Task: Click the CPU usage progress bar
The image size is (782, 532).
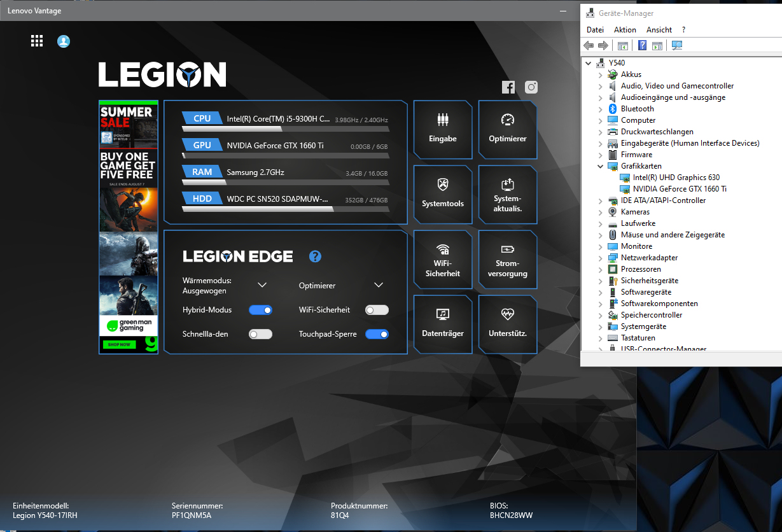Action: (286, 129)
